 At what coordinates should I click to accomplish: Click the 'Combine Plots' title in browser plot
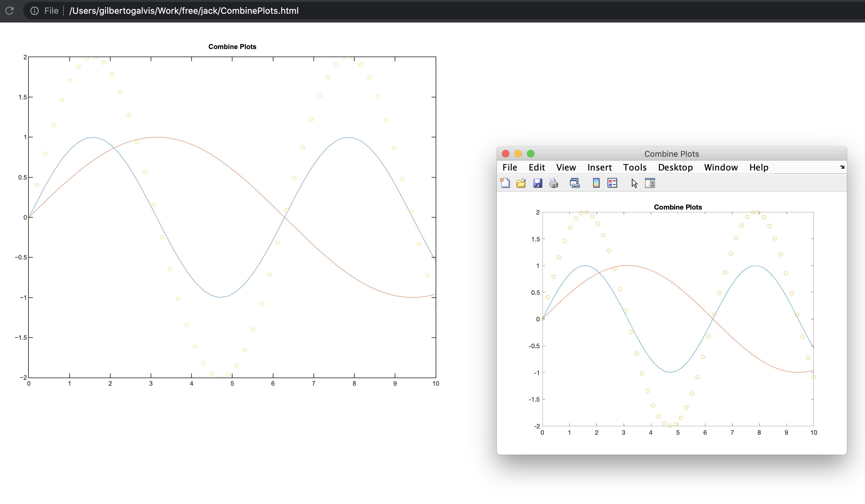click(x=232, y=47)
